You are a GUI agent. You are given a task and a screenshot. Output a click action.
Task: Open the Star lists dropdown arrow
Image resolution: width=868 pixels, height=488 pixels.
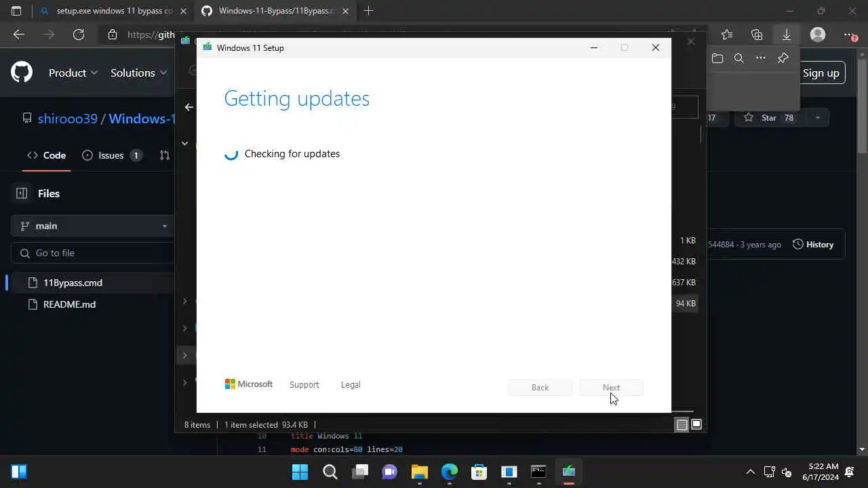pos(817,118)
